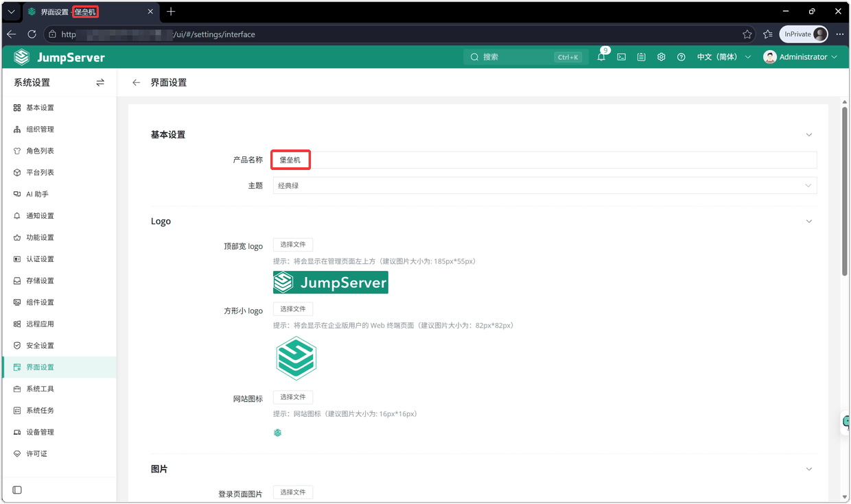Viewport: 851px width, 504px height.
Task: Collapse the sidebar using bottom panel icon
Action: (x=17, y=490)
